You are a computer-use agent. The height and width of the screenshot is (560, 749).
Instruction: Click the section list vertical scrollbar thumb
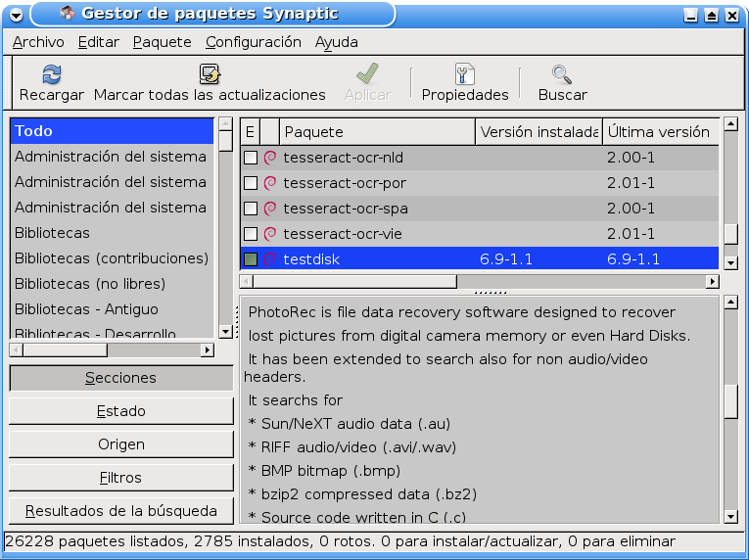pyautogui.click(x=225, y=141)
